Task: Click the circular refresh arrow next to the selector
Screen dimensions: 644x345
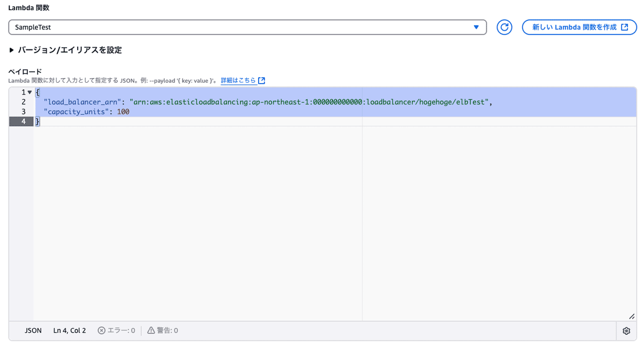Action: click(x=504, y=27)
